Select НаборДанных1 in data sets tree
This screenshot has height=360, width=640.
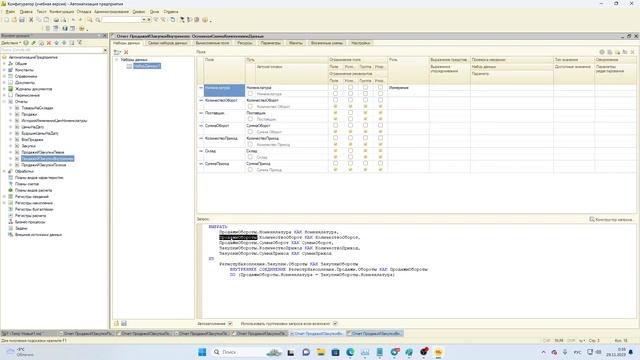(x=147, y=66)
